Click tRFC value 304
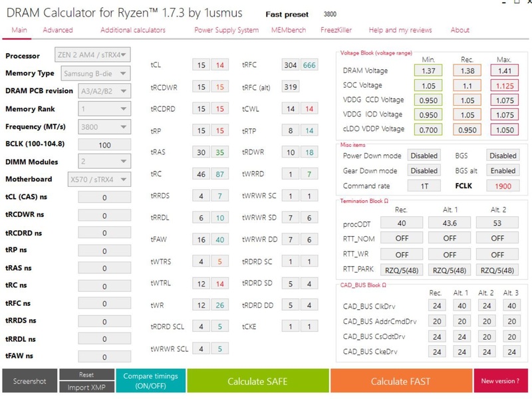Image resolution: width=532 pixels, height=399 pixels. [x=291, y=65]
